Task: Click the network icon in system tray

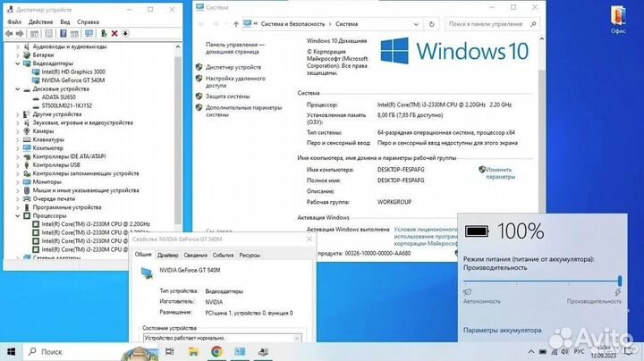Action: click(554, 352)
